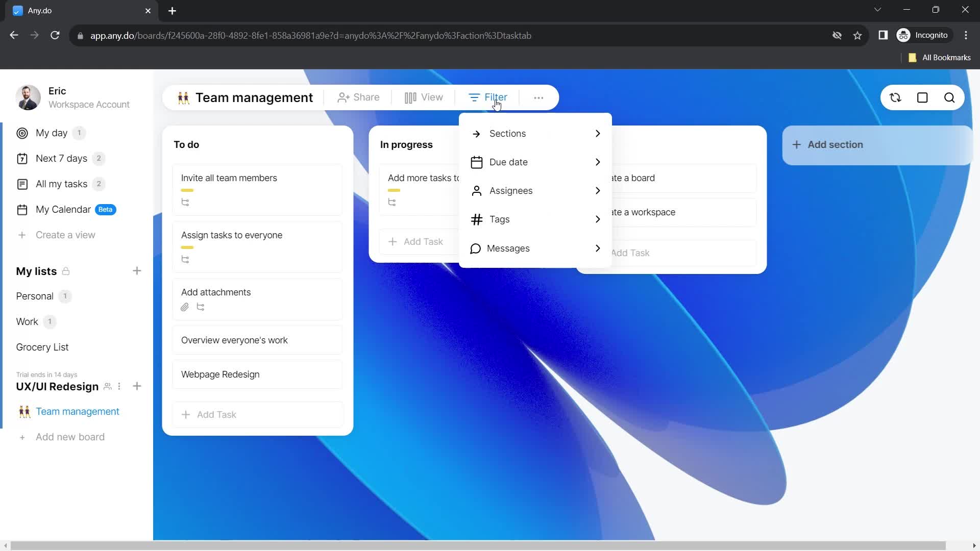
Task: Select Sections in the filter menu
Action: pos(535,134)
